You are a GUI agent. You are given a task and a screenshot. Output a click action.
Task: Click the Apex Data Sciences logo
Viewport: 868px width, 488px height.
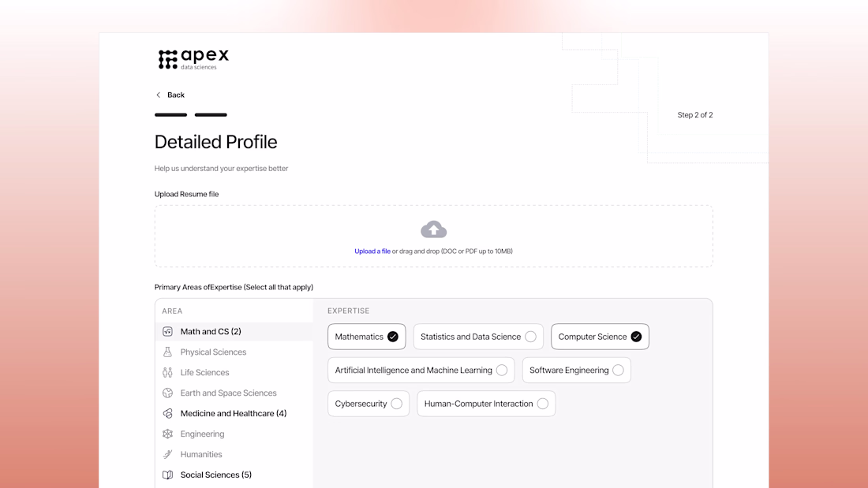(193, 59)
